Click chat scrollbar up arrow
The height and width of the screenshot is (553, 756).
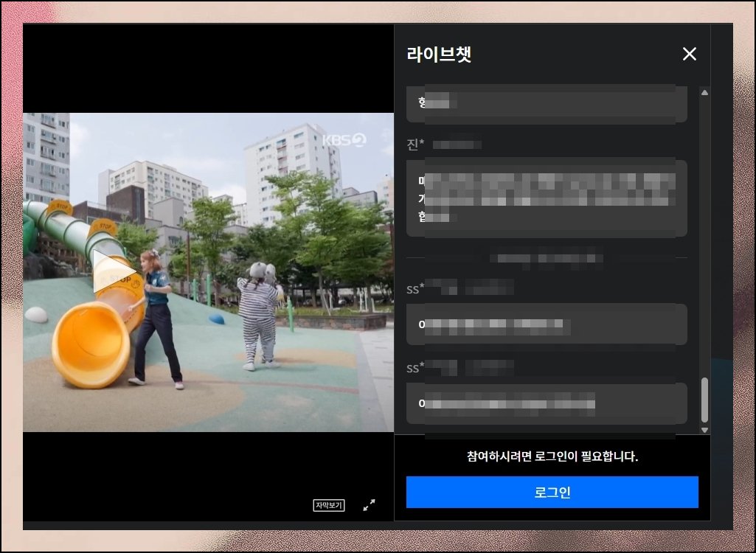pyautogui.click(x=704, y=93)
